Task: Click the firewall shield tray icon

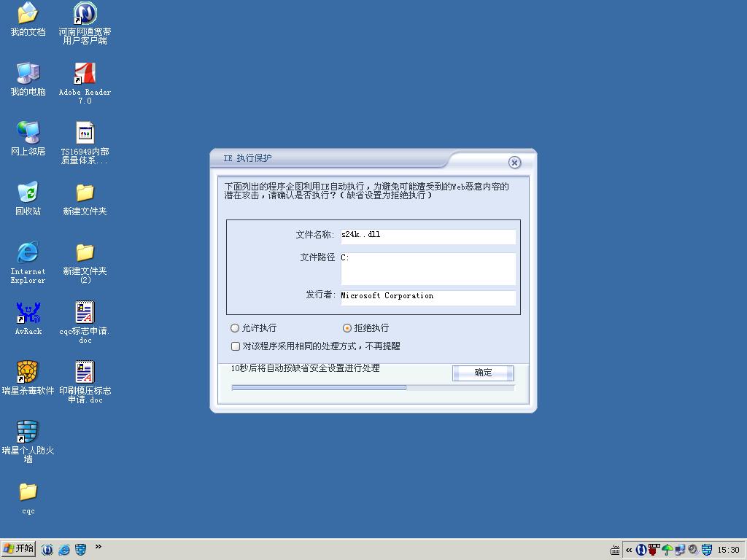Action: point(707,550)
